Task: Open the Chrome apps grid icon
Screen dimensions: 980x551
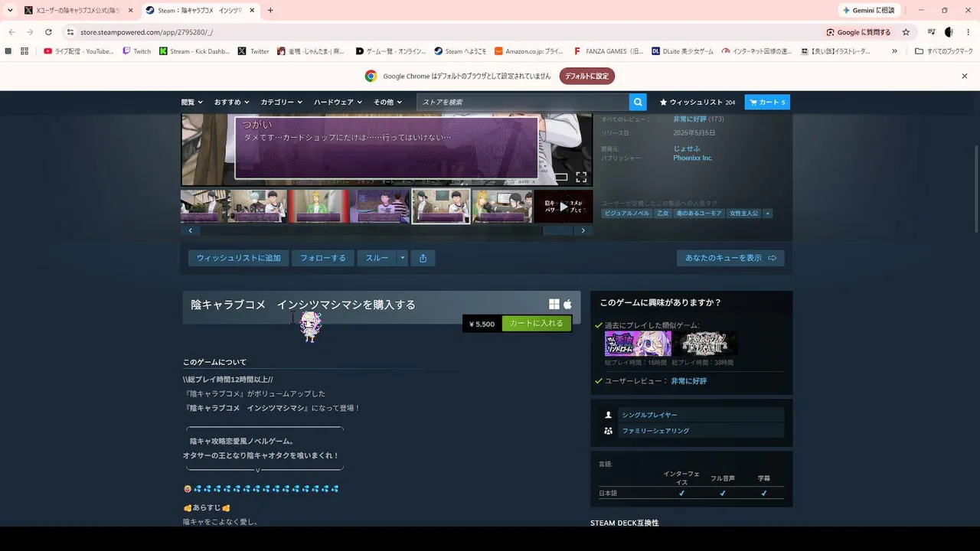Action: click(x=24, y=51)
